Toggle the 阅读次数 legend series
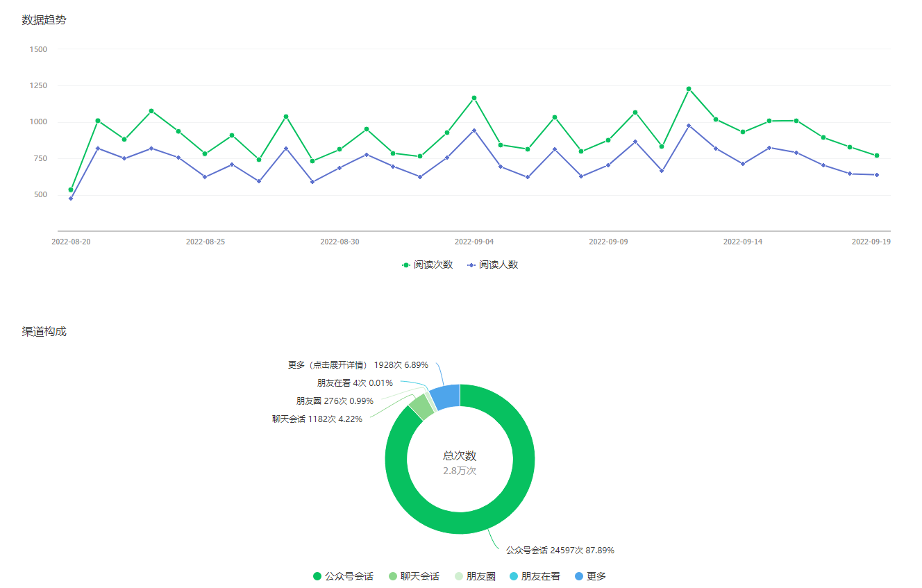Image resolution: width=922 pixels, height=588 pixels. [x=428, y=264]
